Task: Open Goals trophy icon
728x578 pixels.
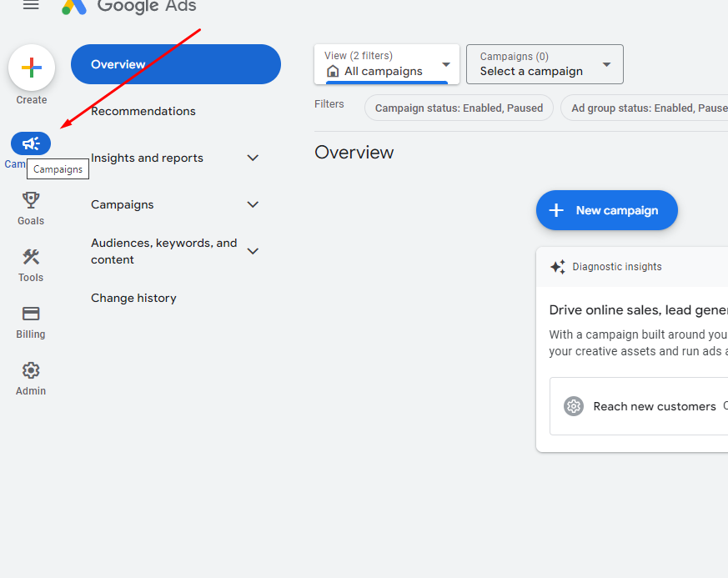Action: 31,200
